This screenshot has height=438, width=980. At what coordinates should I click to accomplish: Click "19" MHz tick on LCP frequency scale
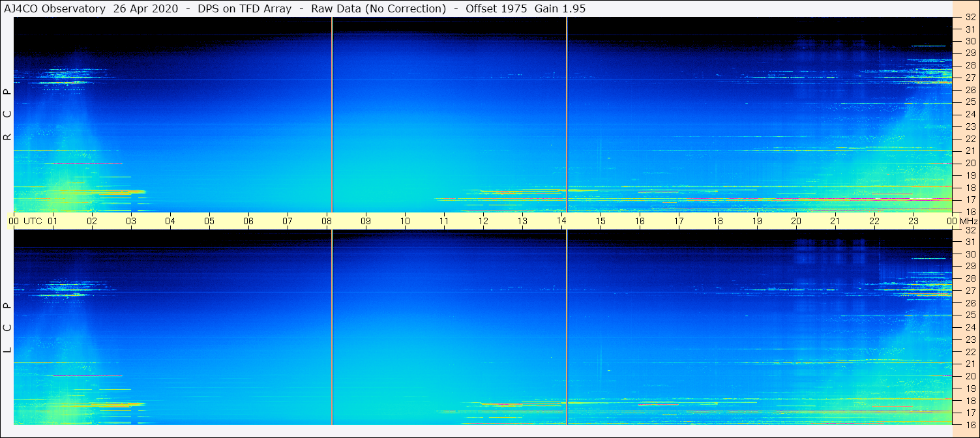970,388
